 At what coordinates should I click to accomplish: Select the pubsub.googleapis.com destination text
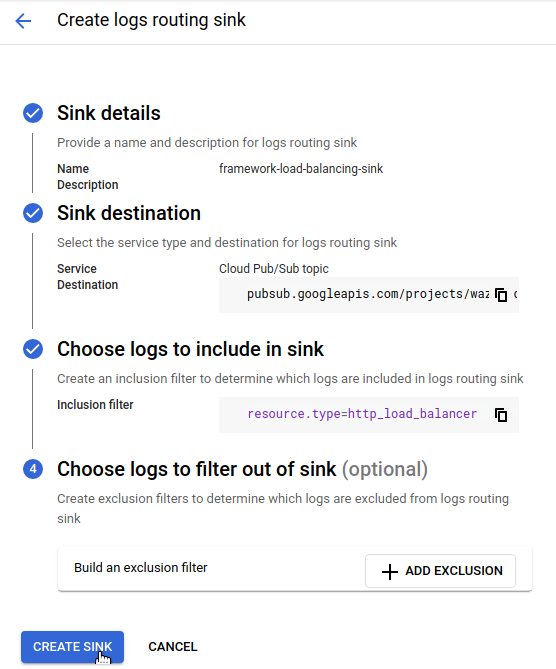(368, 294)
